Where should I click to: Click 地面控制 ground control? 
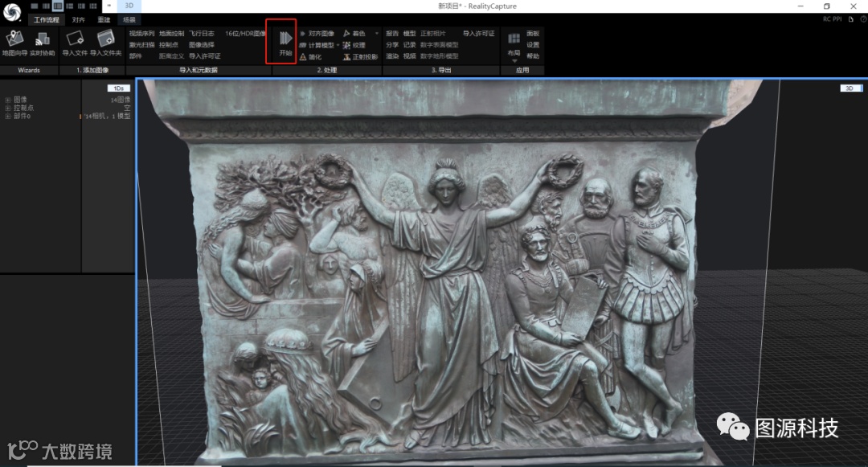172,34
